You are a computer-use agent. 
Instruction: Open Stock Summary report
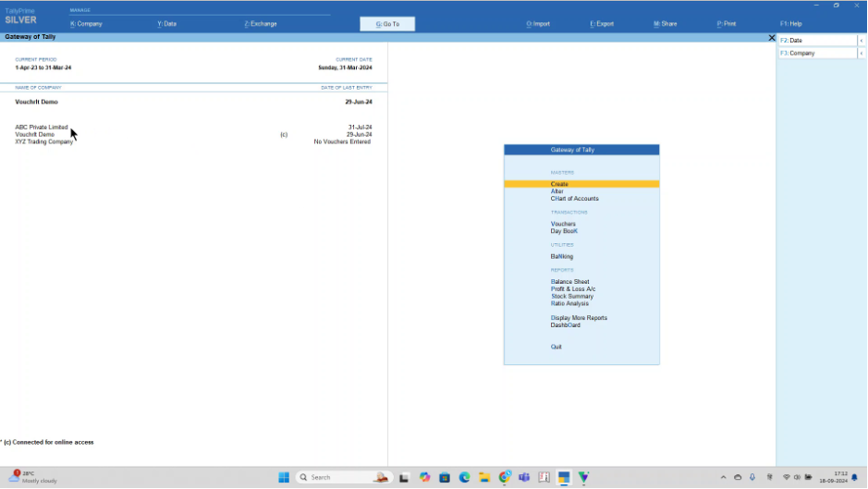[x=572, y=297]
